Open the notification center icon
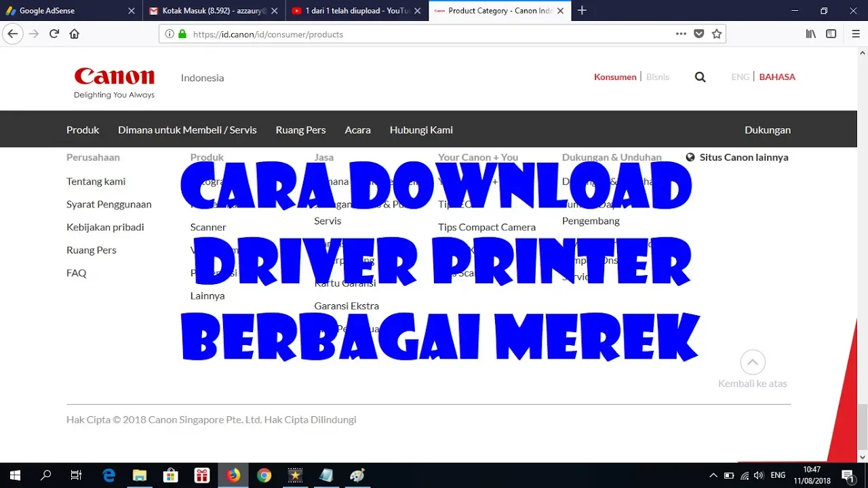The width and height of the screenshot is (868, 488). coord(848,475)
